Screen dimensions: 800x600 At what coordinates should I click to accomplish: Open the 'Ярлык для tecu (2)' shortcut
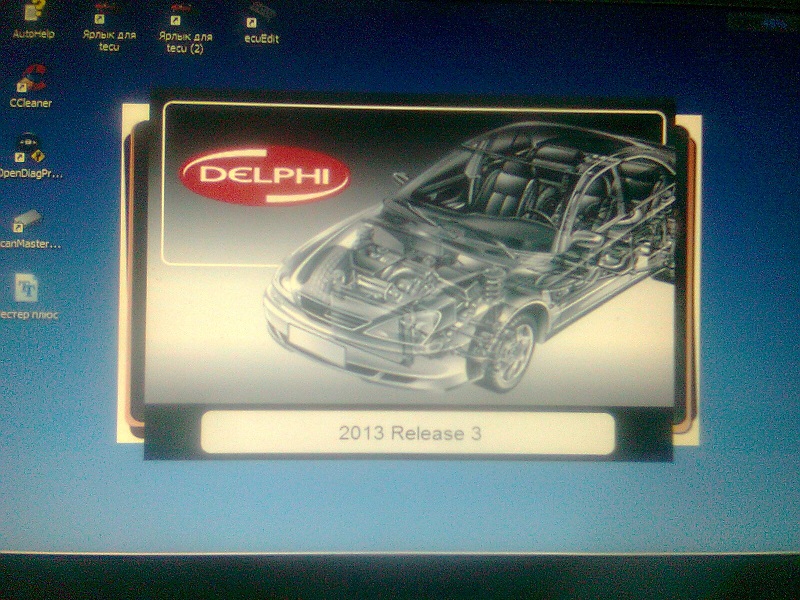point(185,28)
